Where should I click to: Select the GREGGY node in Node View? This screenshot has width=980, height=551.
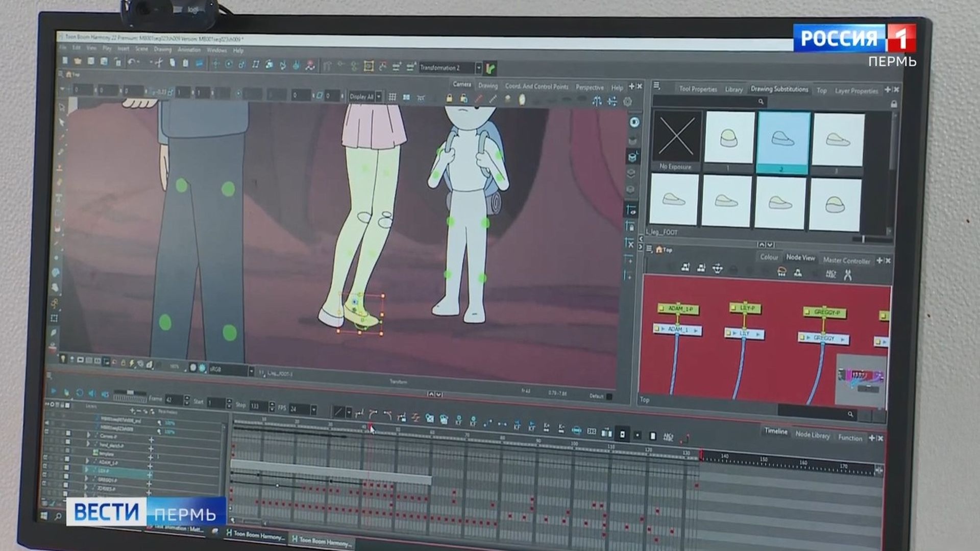point(823,338)
